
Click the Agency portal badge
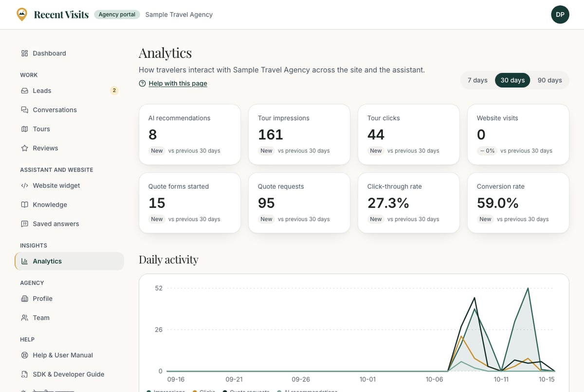[117, 15]
